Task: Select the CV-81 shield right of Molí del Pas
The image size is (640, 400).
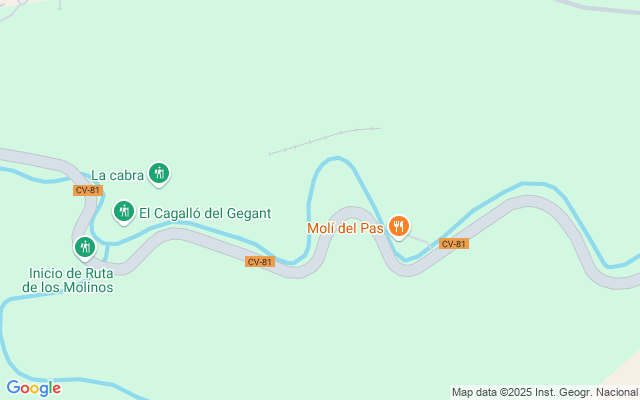Action: (x=453, y=244)
